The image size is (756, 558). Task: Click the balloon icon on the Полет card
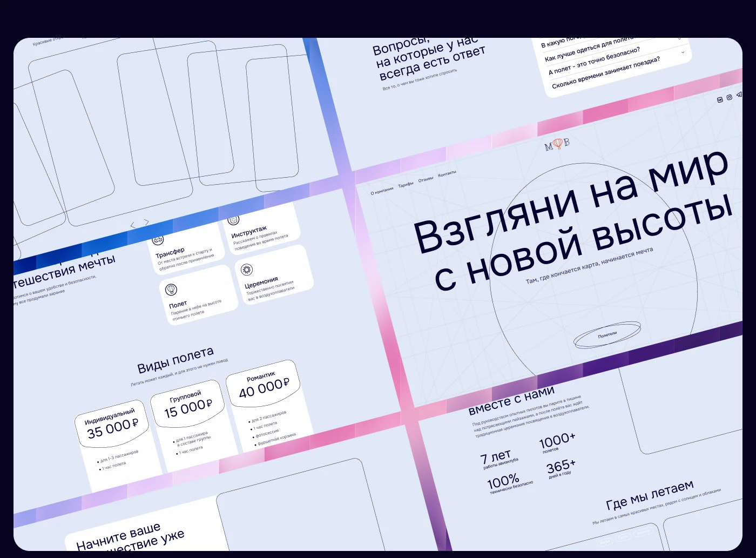click(172, 290)
